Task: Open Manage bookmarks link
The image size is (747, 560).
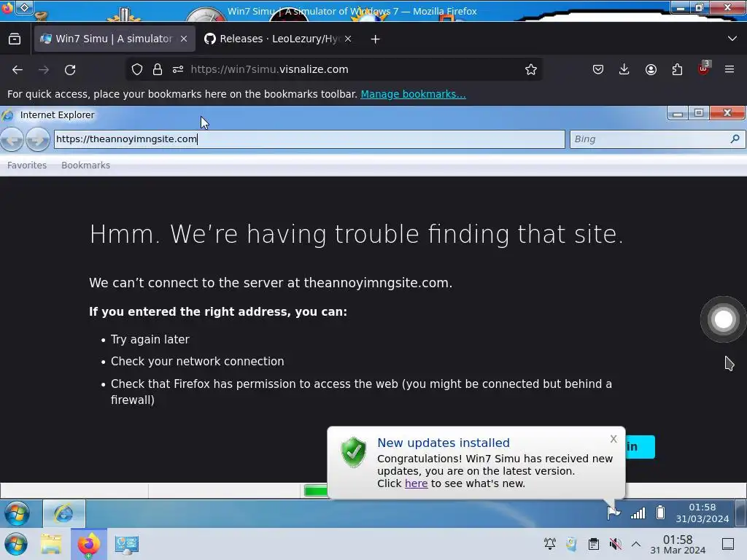Action: tap(413, 94)
